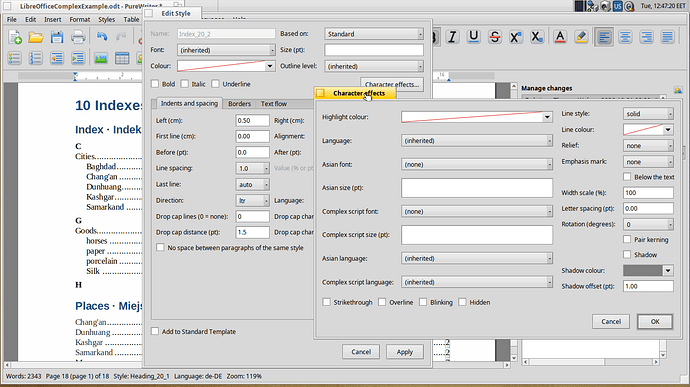Click the Print toolbar icon

click(x=78, y=37)
